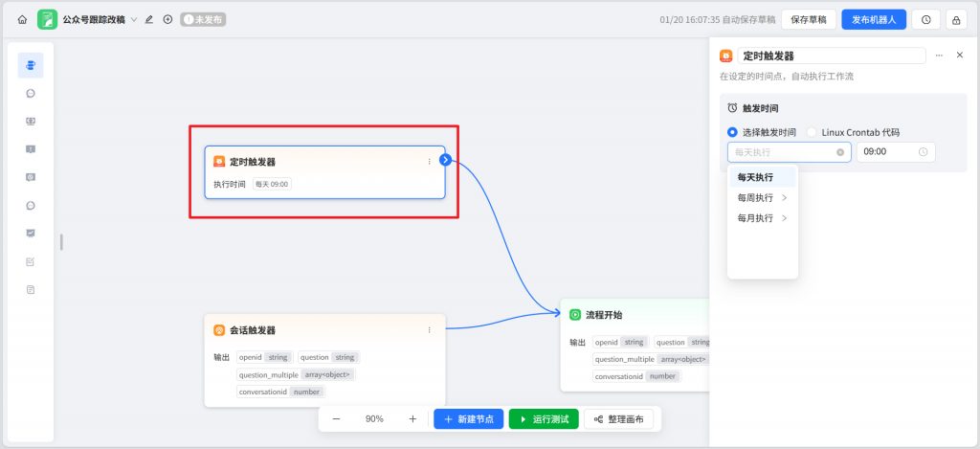Open the note-with-pencil icon in left sidebar

coord(31,261)
